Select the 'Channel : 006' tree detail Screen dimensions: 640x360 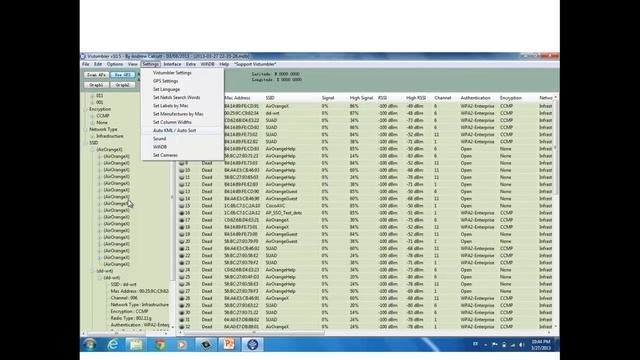click(124, 298)
